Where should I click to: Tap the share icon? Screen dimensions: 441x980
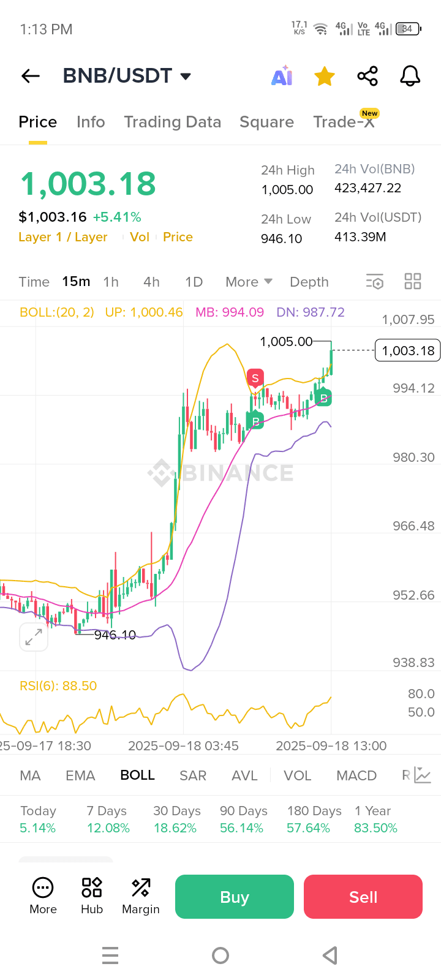(367, 76)
